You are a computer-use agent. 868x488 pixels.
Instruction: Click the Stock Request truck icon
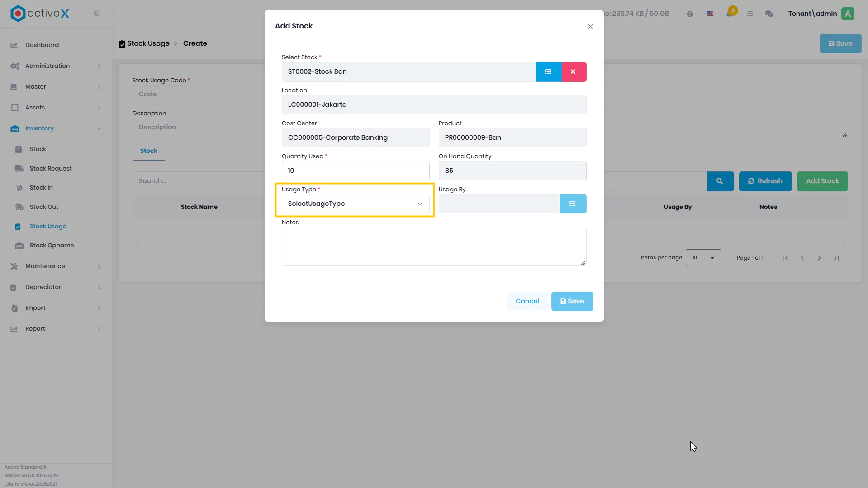tap(19, 169)
